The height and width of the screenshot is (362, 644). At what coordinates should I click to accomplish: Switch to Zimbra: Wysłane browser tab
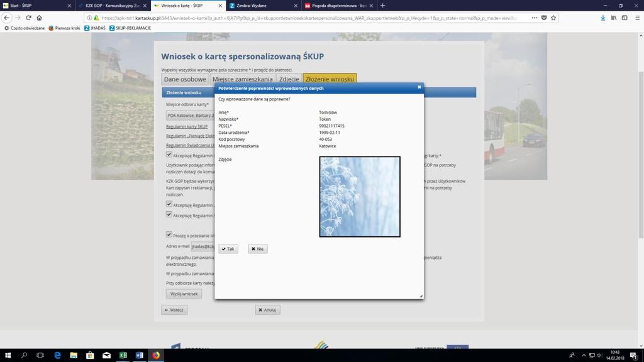[263, 6]
